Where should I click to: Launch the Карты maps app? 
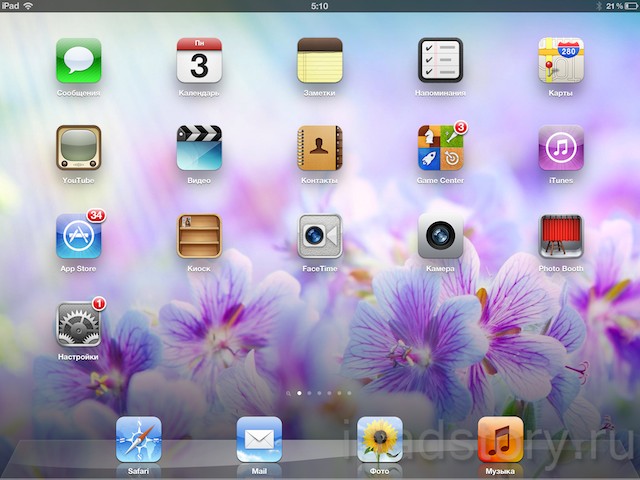pos(561,60)
